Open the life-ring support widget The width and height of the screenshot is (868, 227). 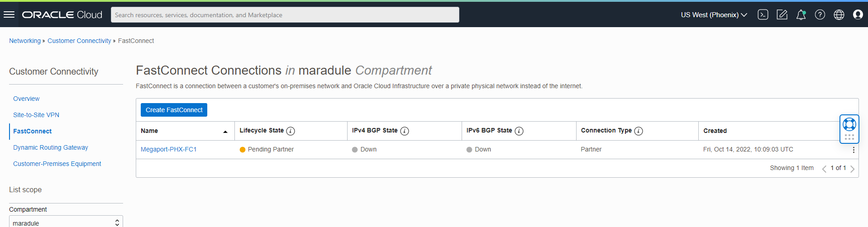849,124
